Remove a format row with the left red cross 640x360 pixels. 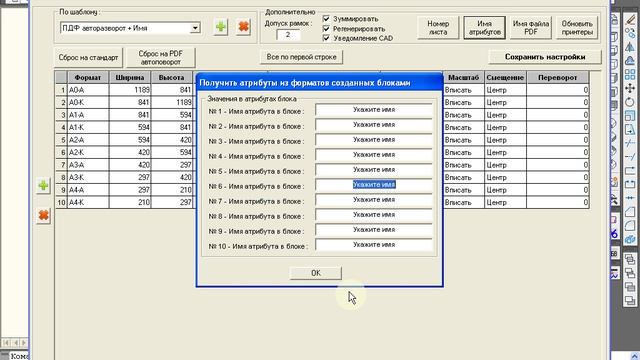click(x=43, y=215)
